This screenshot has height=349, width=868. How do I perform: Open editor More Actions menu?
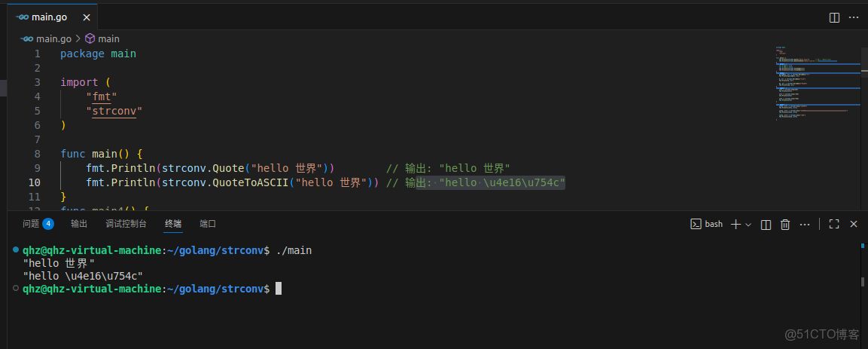[854, 17]
